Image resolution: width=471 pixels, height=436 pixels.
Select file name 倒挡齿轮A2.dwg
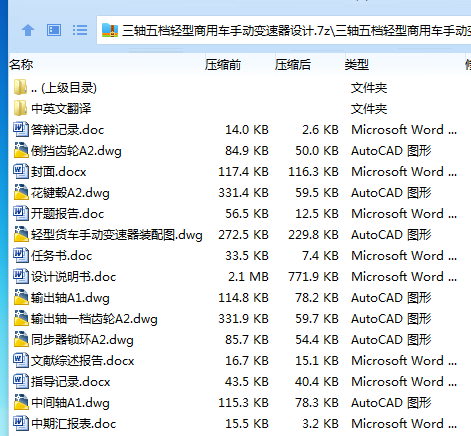(x=76, y=151)
